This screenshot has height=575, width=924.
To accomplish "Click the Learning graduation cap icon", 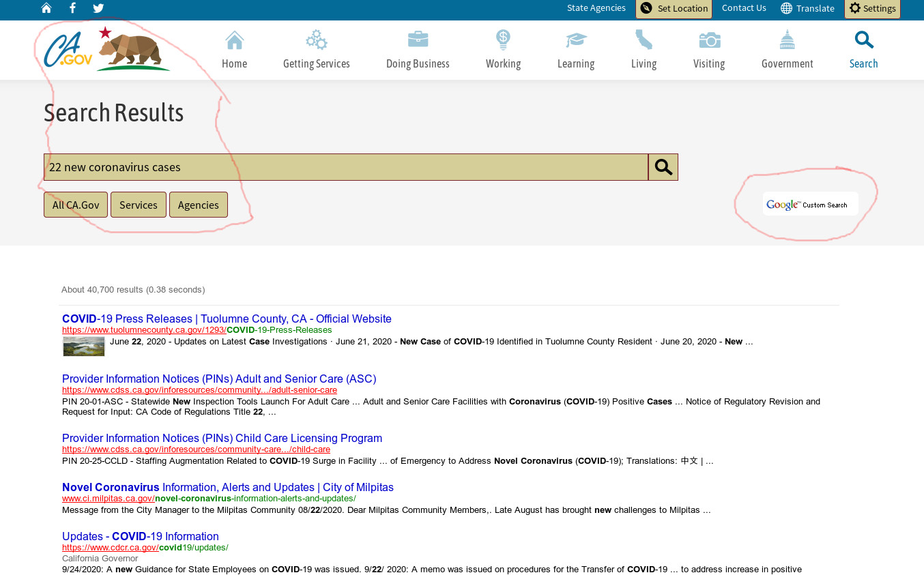I will pyautogui.click(x=576, y=40).
